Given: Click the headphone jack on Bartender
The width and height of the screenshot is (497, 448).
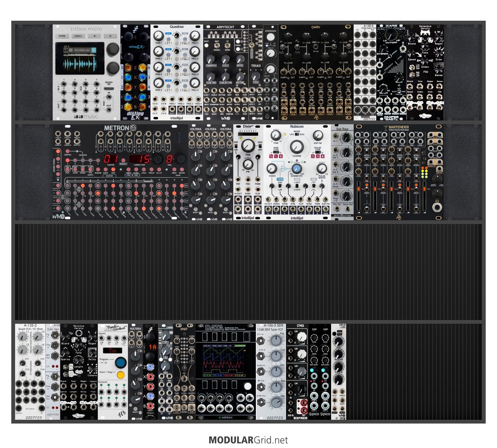Looking at the screenshot, I should coord(437,207).
